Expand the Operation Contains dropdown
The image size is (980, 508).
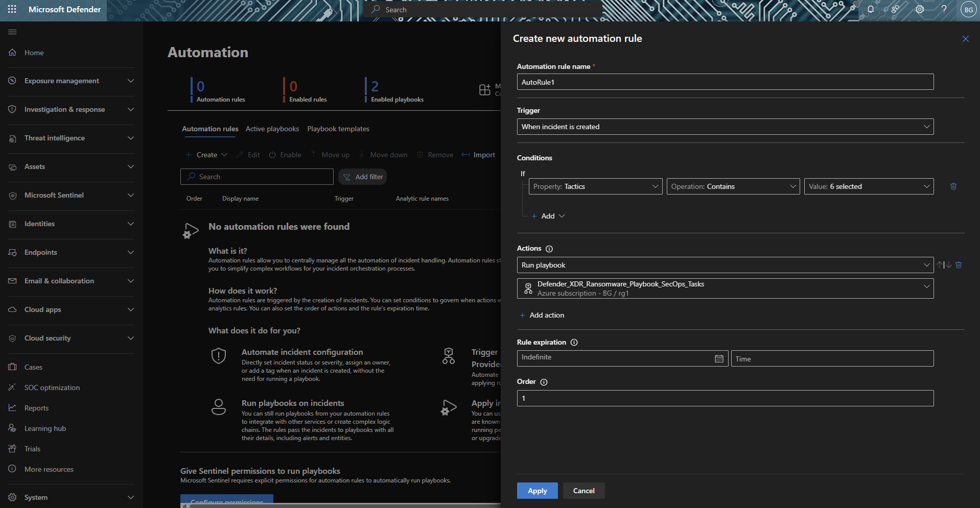point(733,186)
